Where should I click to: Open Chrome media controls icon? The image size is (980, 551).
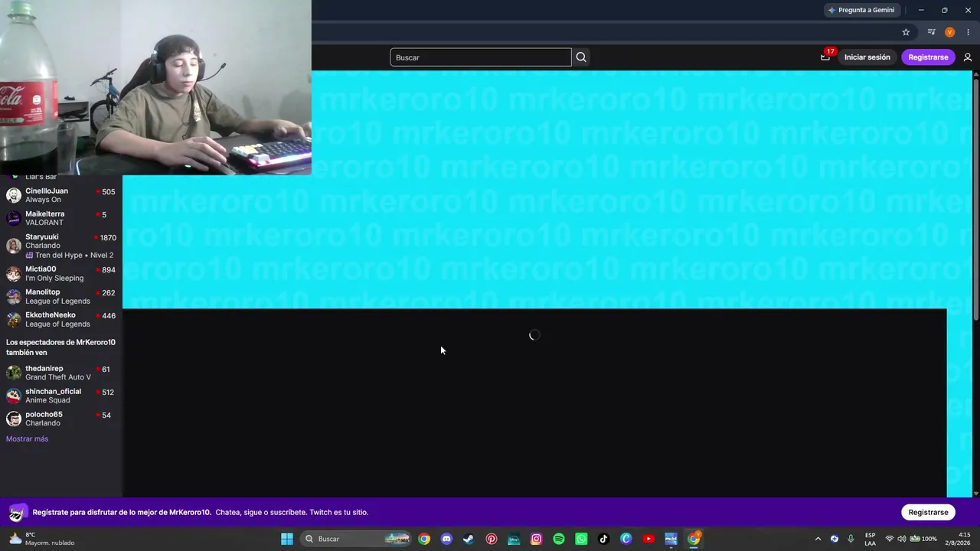coord(931,32)
